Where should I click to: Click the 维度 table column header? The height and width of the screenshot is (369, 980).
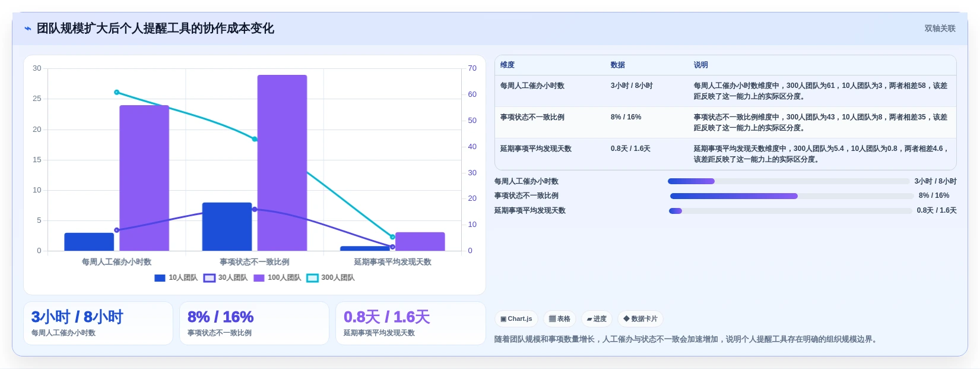click(508, 65)
